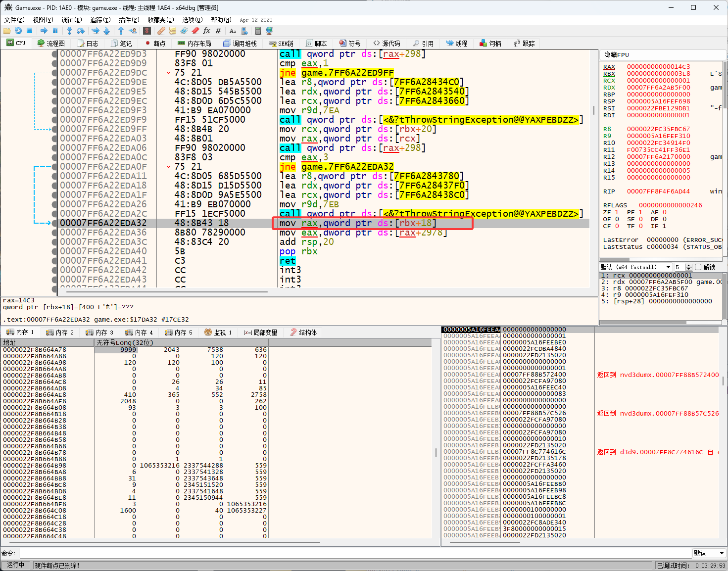Toggle the CF flag value

coord(617,226)
